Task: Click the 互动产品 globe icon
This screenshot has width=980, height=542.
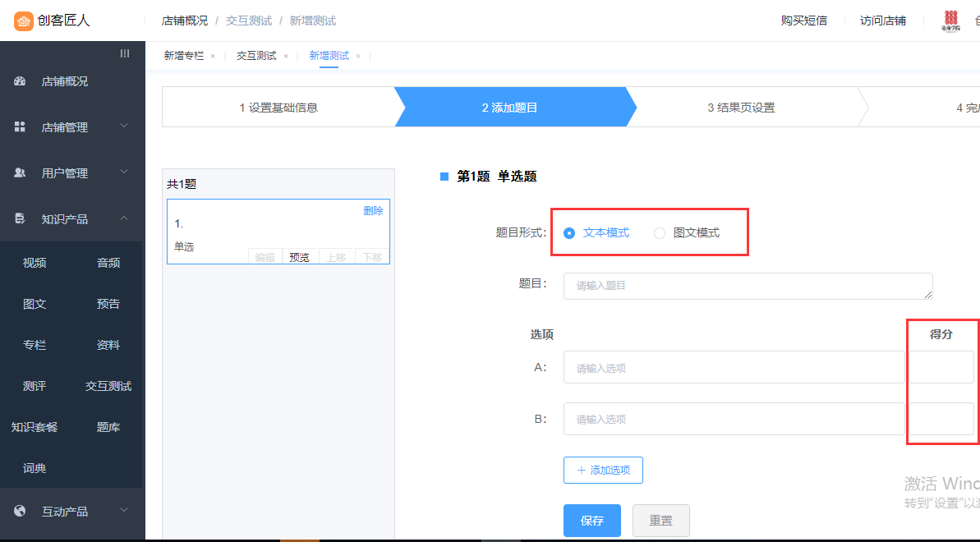Action: 21,511
